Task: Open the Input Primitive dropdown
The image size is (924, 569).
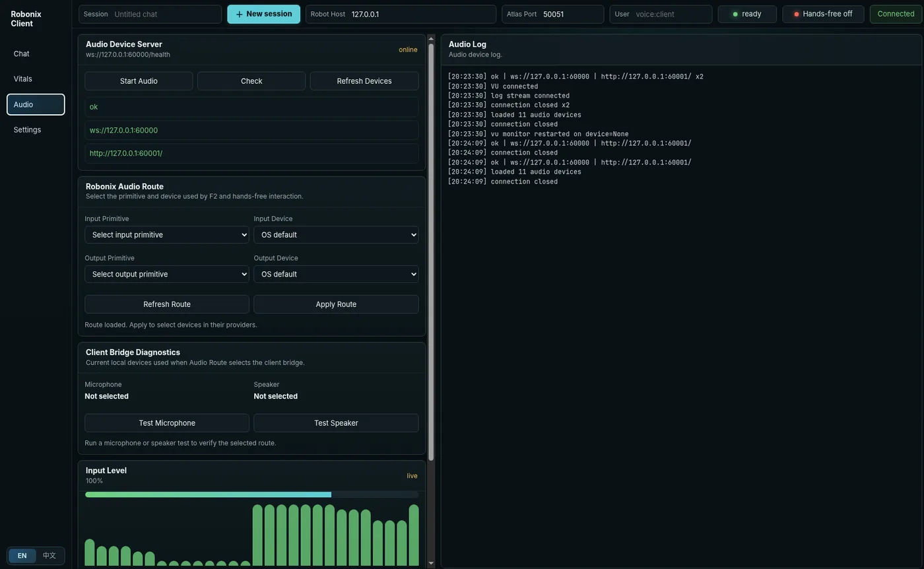Action: 167,235
